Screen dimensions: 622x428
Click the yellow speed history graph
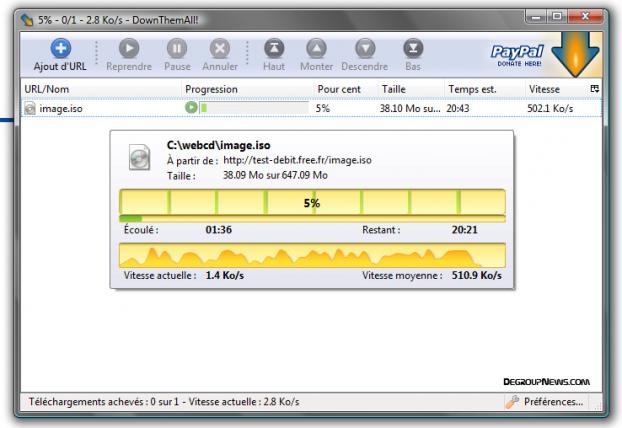pos(312,255)
